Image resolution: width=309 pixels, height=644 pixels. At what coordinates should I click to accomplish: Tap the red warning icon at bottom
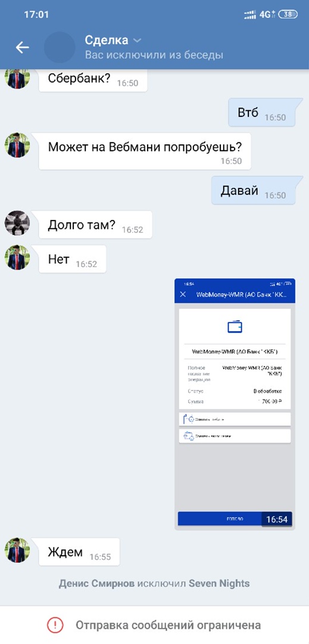pos(55,626)
